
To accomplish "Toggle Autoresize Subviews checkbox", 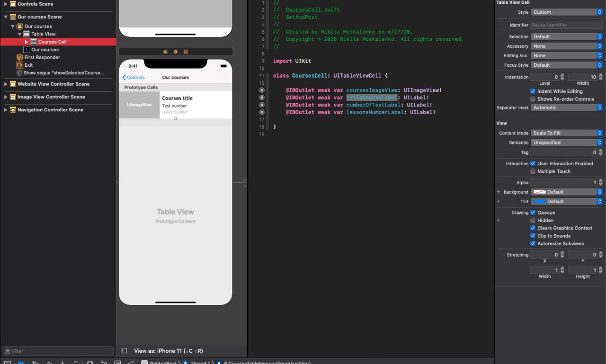I will pyautogui.click(x=533, y=243).
